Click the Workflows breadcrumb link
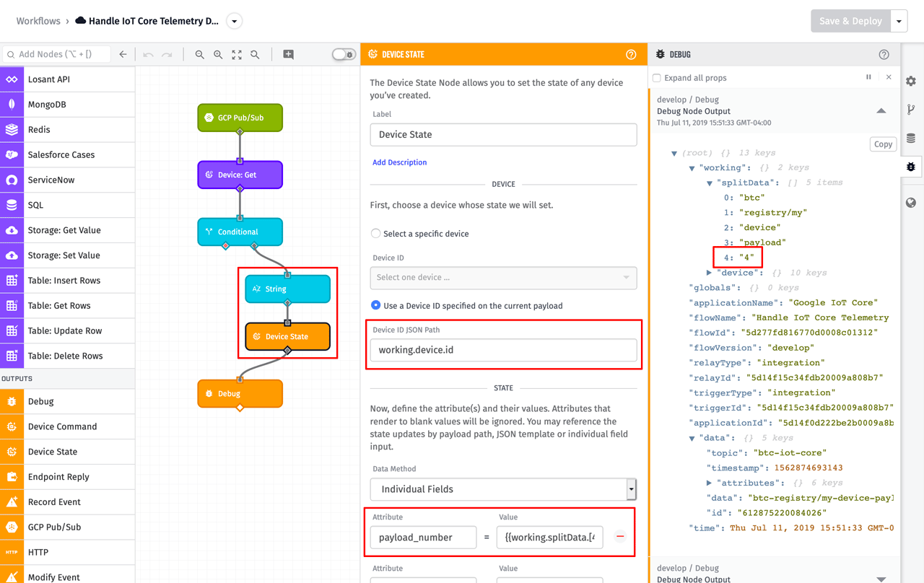 tap(36, 21)
